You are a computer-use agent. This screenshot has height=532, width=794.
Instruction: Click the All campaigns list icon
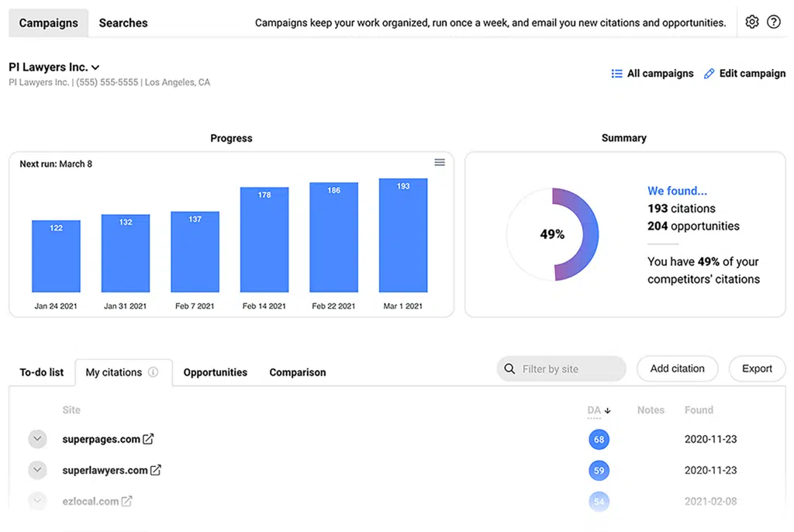pos(616,74)
